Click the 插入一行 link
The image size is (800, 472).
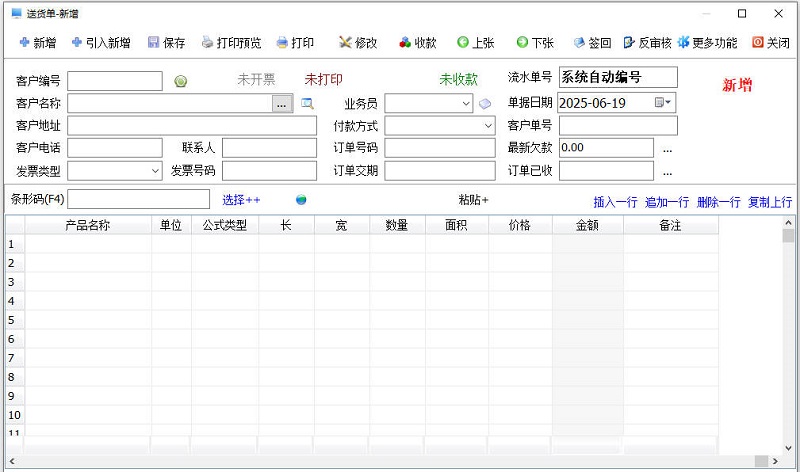615,203
